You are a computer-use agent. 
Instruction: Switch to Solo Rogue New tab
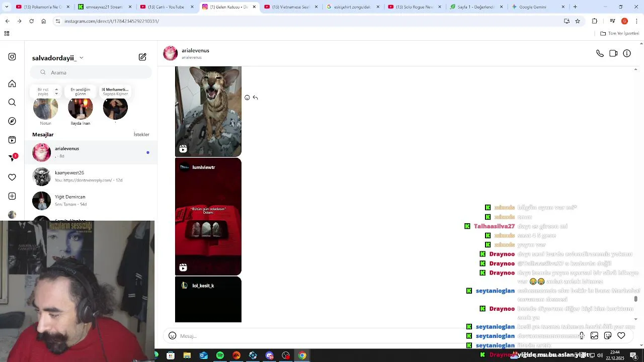(414, 7)
